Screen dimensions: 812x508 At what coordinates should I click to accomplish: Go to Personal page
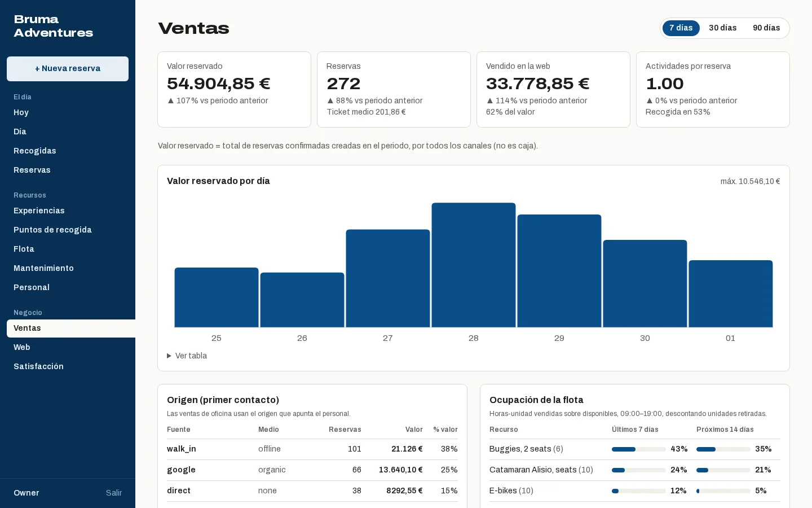click(x=68, y=287)
